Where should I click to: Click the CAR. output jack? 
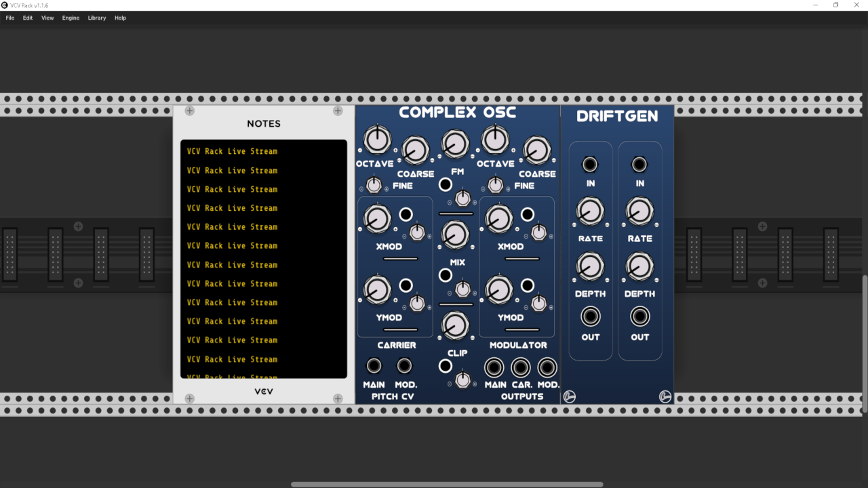[520, 367]
